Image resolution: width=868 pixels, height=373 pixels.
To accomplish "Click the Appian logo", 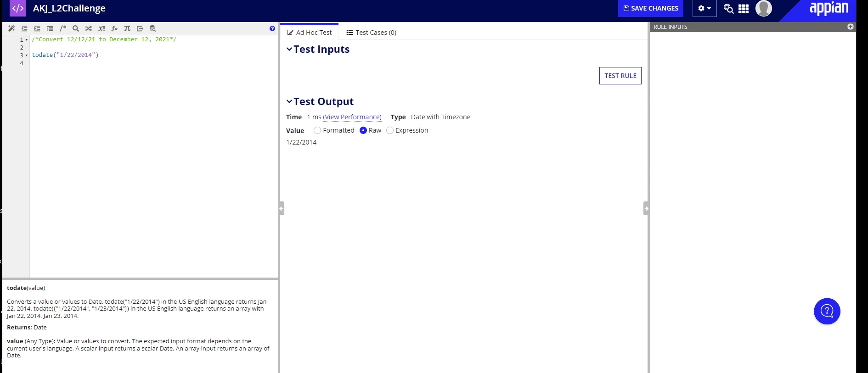I will coord(829,8).
